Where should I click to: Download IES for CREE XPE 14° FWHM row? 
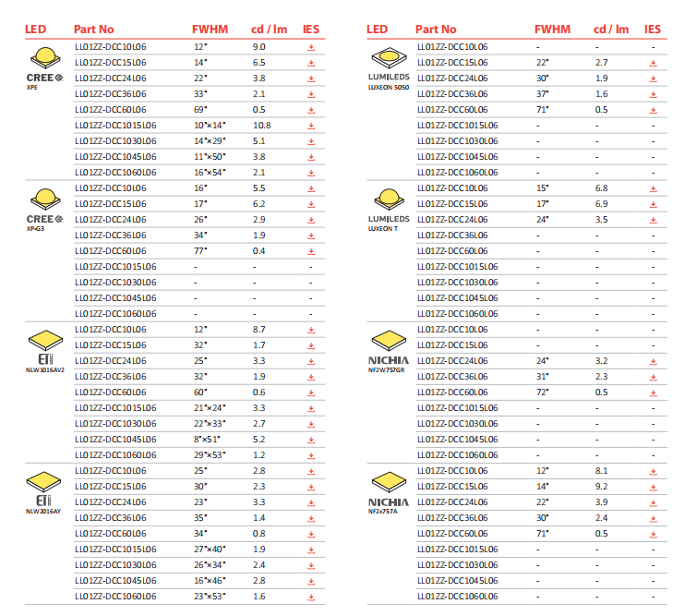coord(311,63)
